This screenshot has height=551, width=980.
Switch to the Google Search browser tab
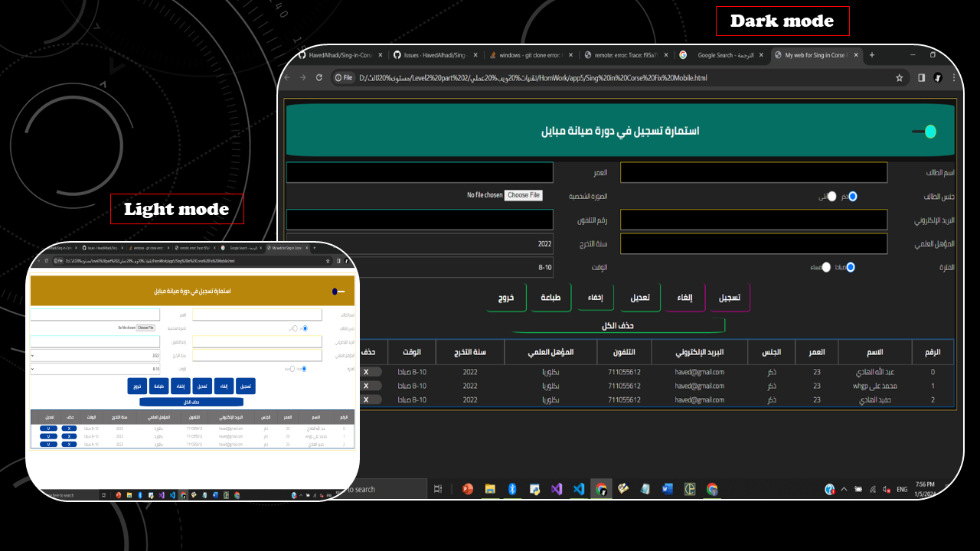(721, 55)
